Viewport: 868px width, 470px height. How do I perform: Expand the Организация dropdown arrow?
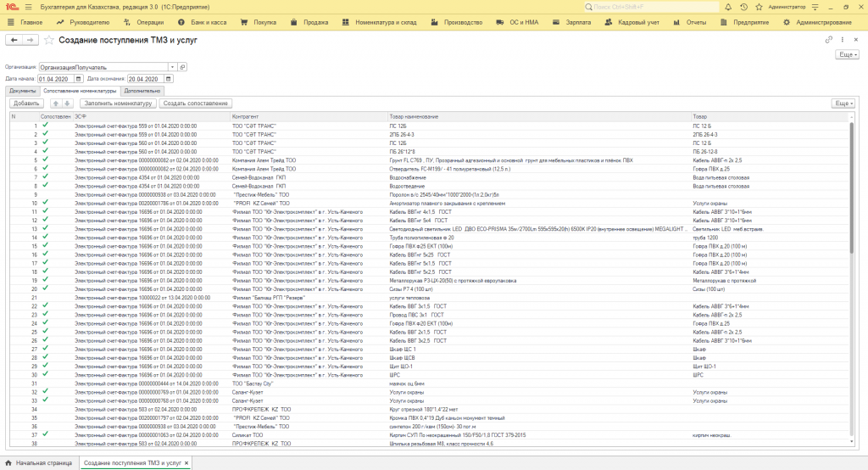[172, 67]
